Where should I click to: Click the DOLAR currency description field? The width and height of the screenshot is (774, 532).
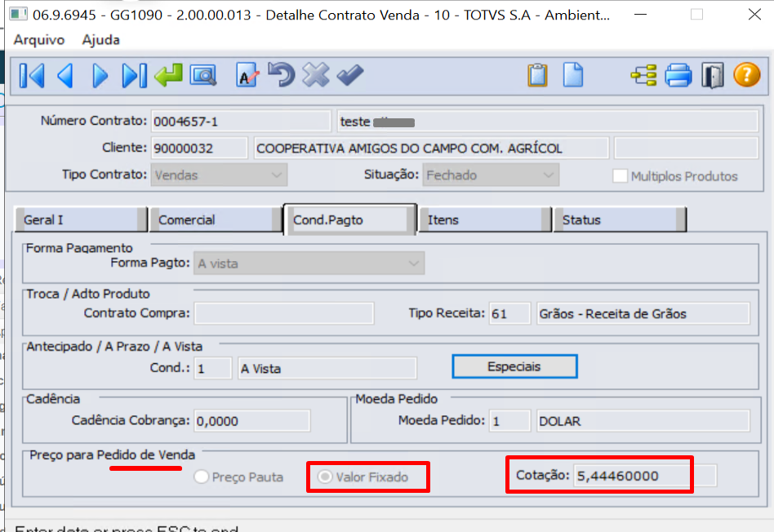(643, 421)
